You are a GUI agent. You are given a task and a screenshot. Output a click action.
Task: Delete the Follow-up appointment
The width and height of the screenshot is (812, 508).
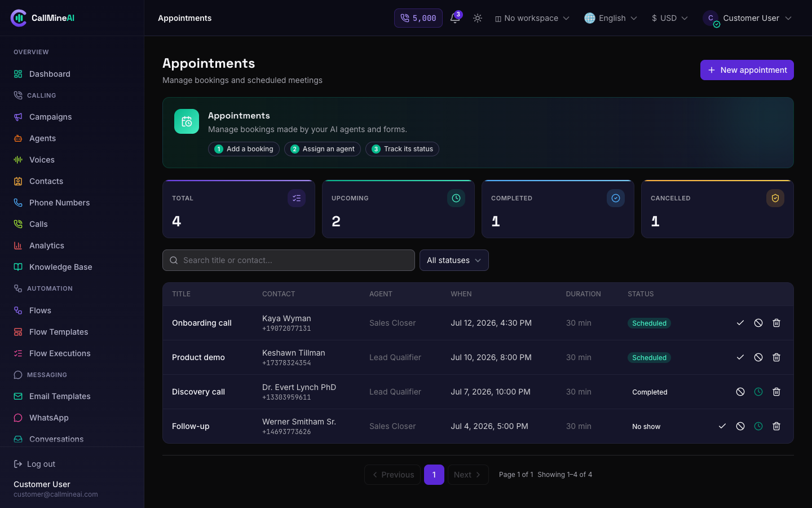point(776,426)
